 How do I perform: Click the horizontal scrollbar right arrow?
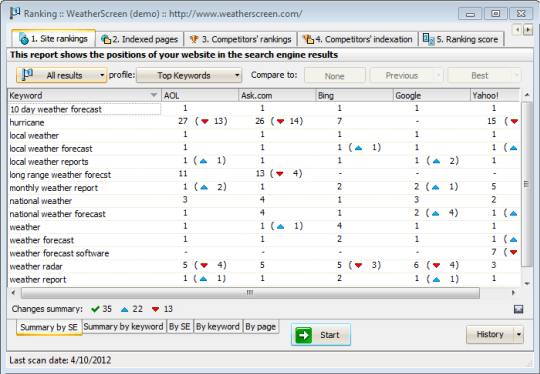(513, 293)
